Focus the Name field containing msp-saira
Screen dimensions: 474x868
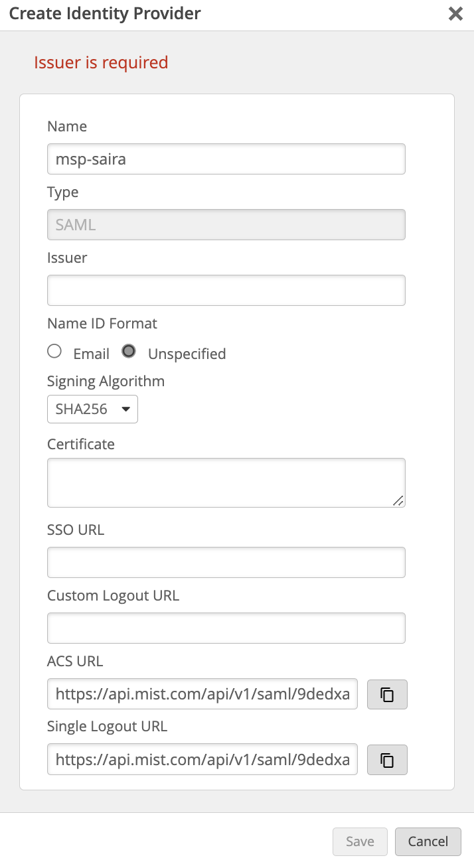[226, 159]
